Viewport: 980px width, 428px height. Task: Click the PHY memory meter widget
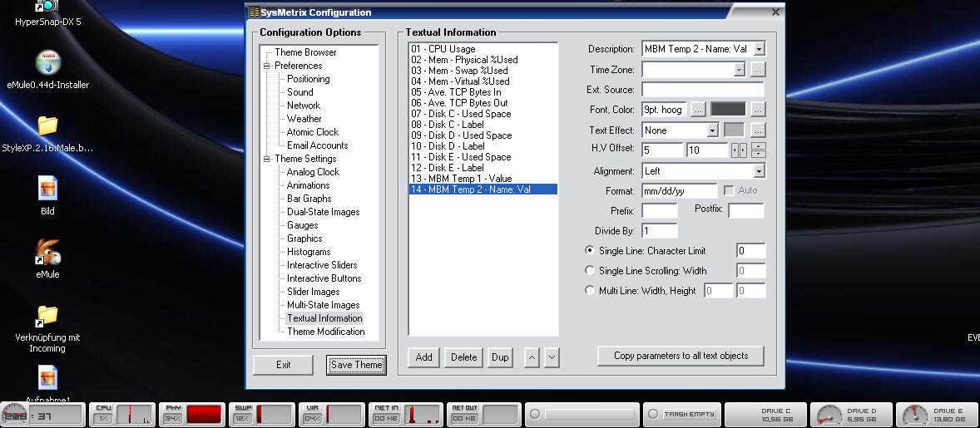[x=192, y=414]
